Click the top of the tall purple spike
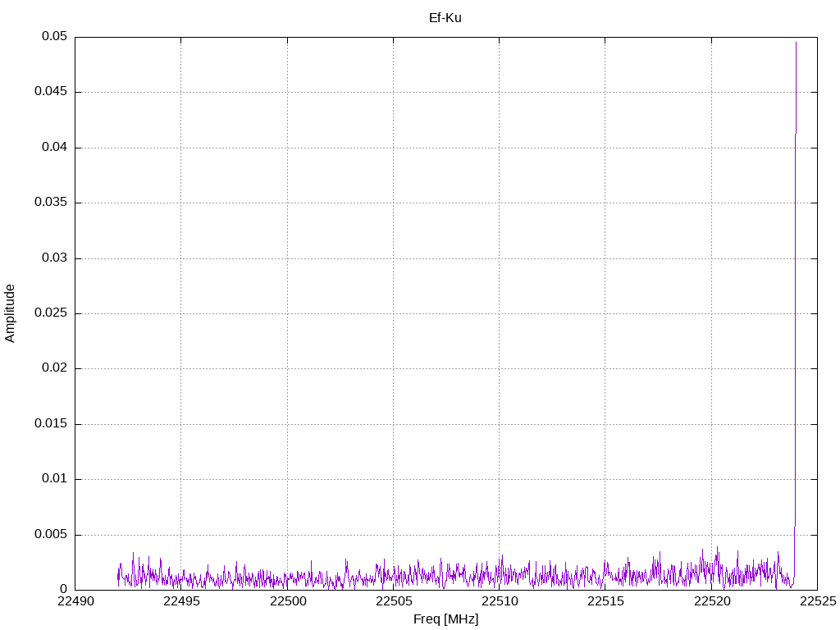The height and width of the screenshot is (630, 840). pyautogui.click(x=796, y=43)
